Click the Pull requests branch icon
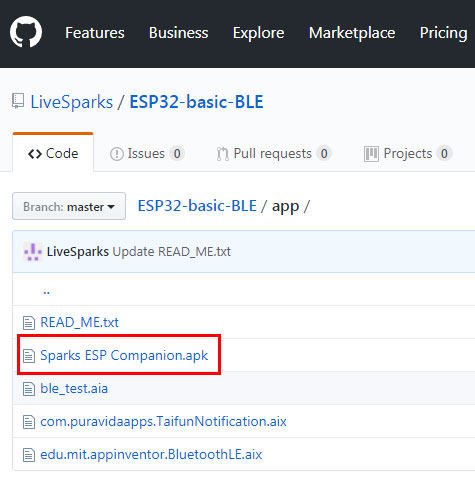This screenshot has width=475, height=483. [222, 154]
